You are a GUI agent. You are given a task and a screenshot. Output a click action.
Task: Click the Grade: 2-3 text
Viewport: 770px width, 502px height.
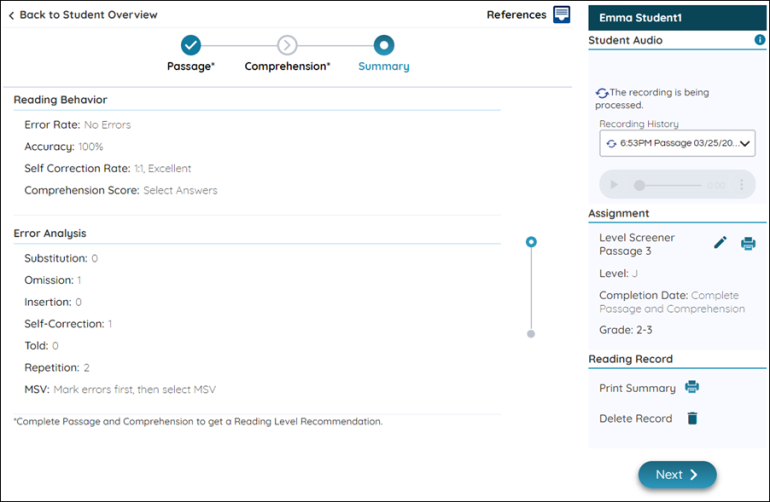[x=626, y=330]
